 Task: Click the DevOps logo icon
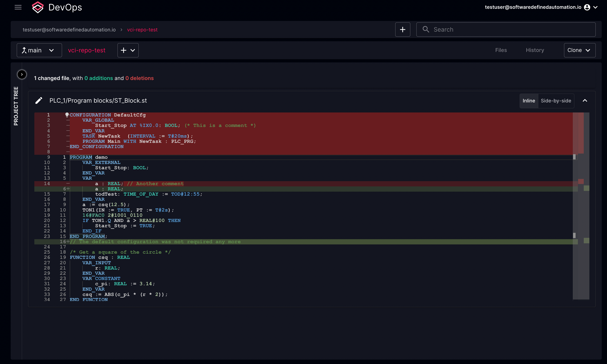click(37, 7)
